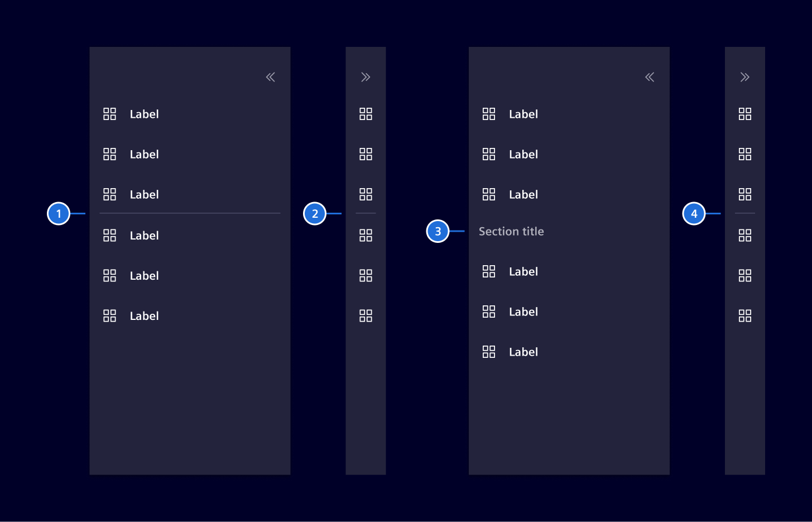Screen dimensions: 812x522
Task: Select the bottom grid icon in the rightmost collapsed rail
Action: [x=745, y=315]
